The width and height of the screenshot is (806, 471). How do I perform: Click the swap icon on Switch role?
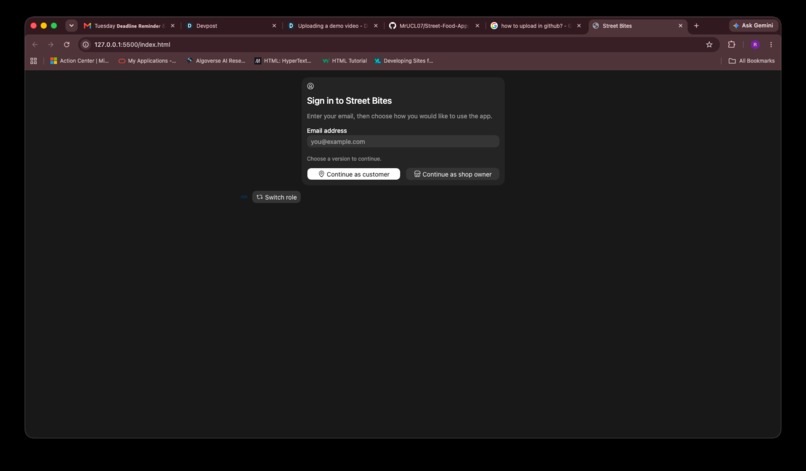tap(260, 197)
